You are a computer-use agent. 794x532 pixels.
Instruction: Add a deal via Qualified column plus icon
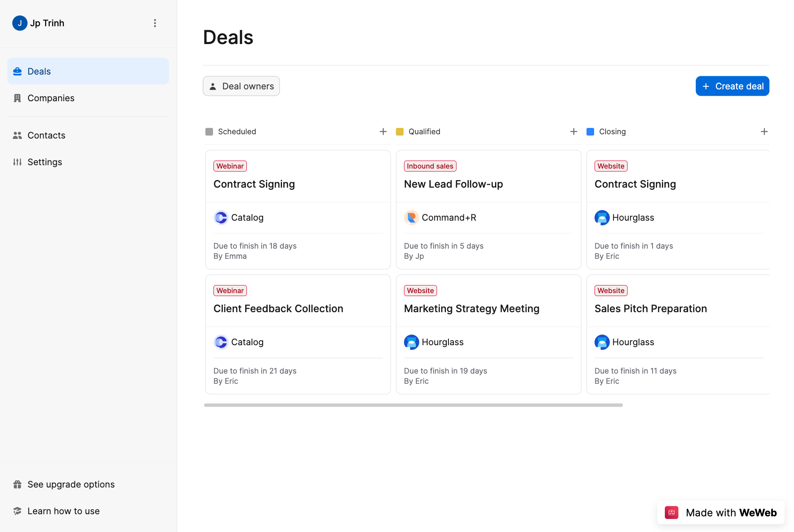point(573,132)
